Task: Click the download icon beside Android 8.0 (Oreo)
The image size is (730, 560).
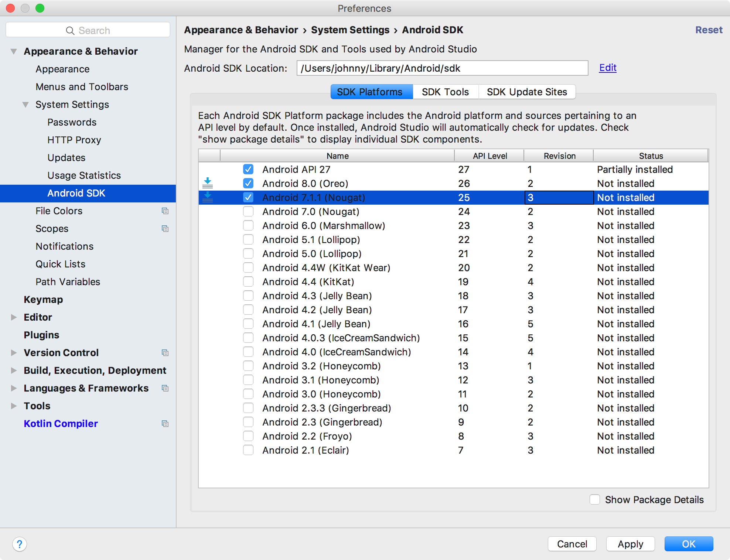Action: 208,183
